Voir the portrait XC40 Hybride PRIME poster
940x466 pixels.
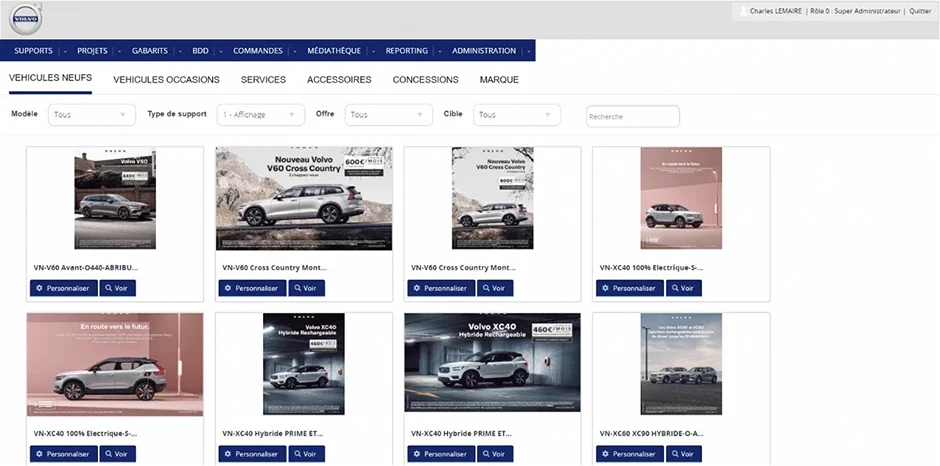pyautogui.click(x=306, y=454)
